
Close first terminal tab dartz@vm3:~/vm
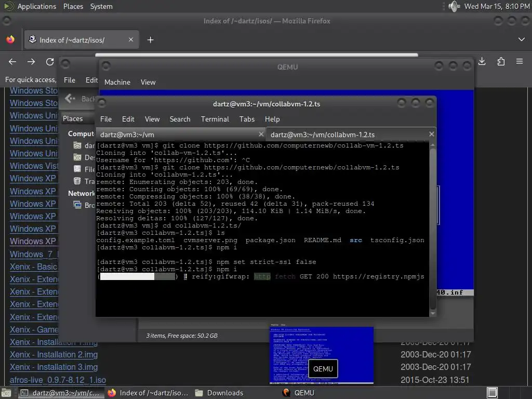pyautogui.click(x=261, y=135)
